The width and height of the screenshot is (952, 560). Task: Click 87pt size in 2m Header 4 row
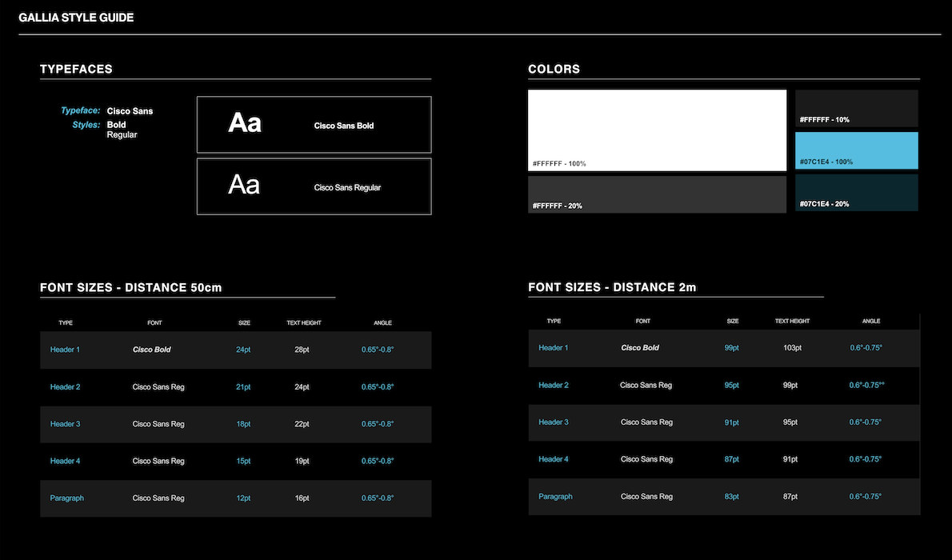[x=732, y=459]
